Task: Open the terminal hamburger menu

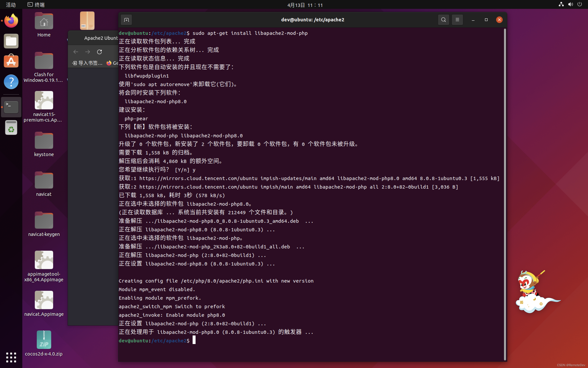Action: click(457, 20)
